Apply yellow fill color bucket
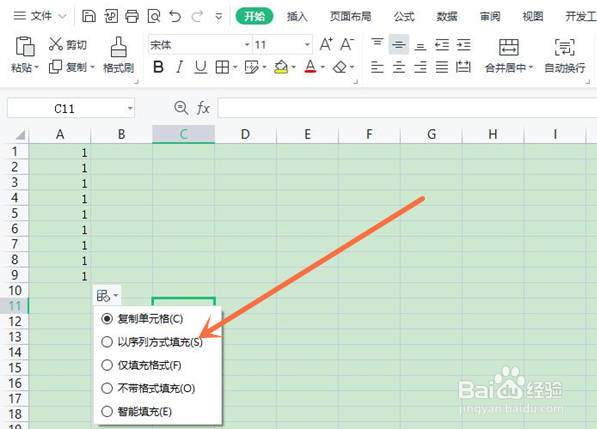 tap(281, 67)
